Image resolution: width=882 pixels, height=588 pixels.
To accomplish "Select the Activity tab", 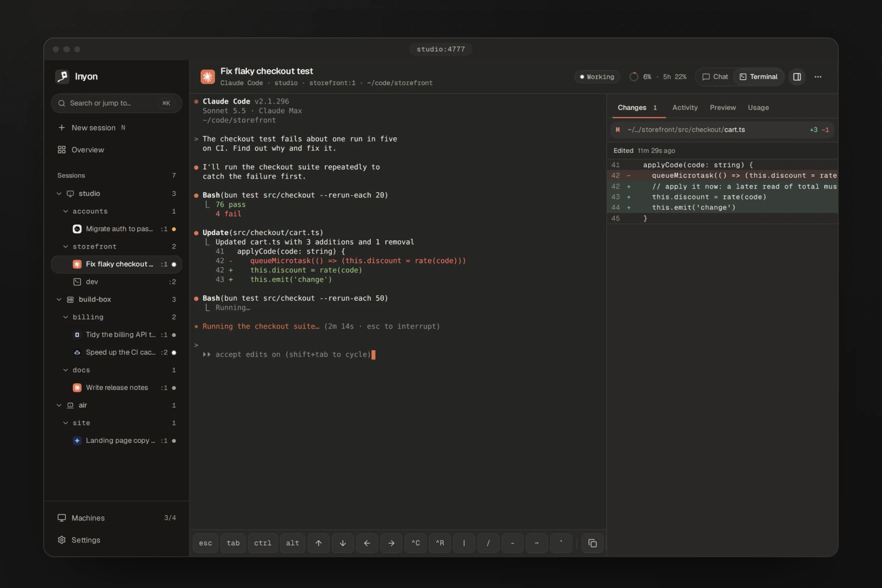I will click(685, 108).
